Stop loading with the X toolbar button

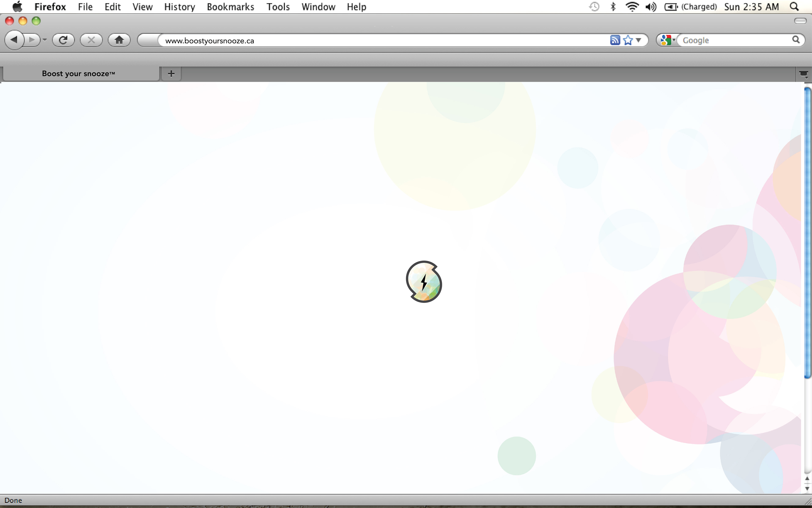[x=91, y=40]
